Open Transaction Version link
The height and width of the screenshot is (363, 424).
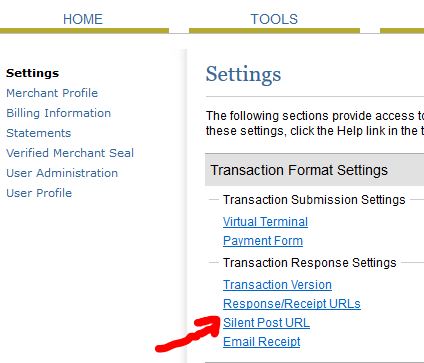(x=277, y=285)
